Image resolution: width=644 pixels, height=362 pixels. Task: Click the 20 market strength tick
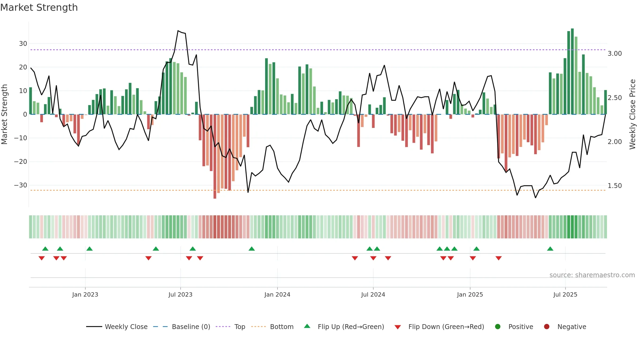click(x=23, y=67)
